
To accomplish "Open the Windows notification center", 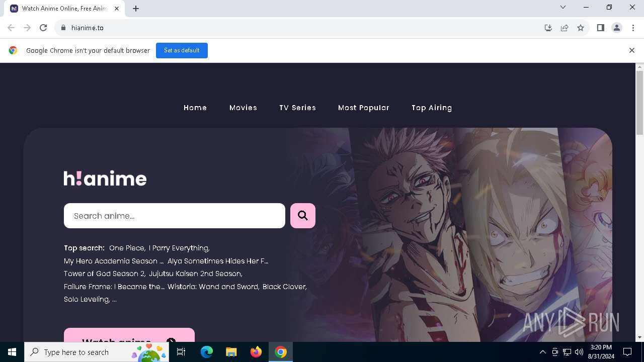I will coord(627,352).
